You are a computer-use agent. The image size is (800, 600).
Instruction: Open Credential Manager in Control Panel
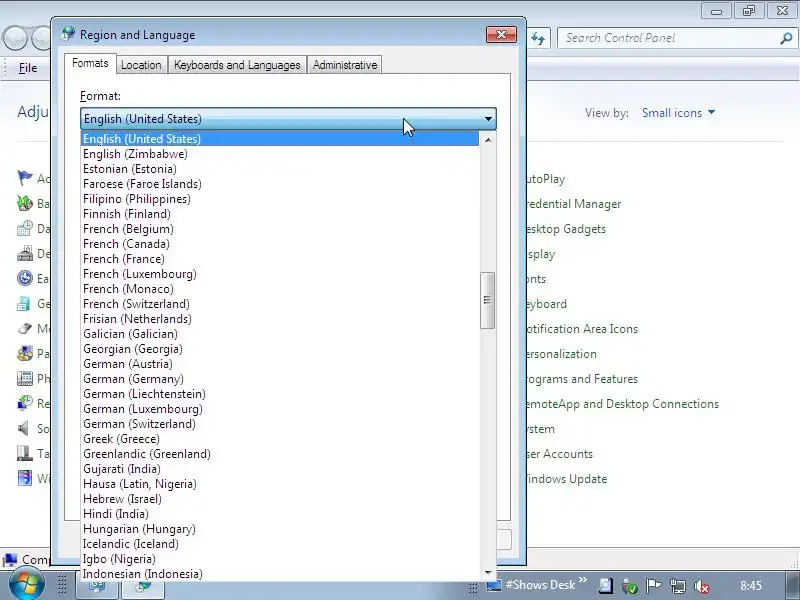coord(573,204)
